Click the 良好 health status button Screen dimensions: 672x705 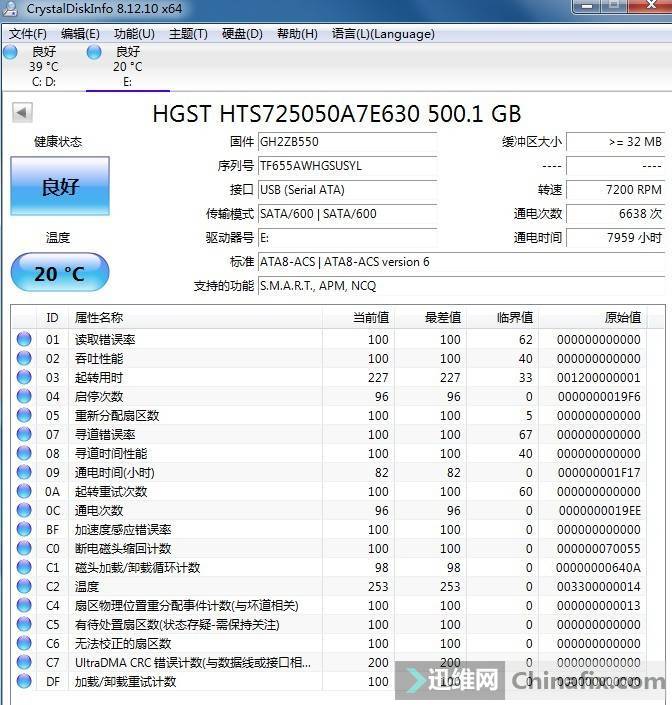pyautogui.click(x=60, y=187)
